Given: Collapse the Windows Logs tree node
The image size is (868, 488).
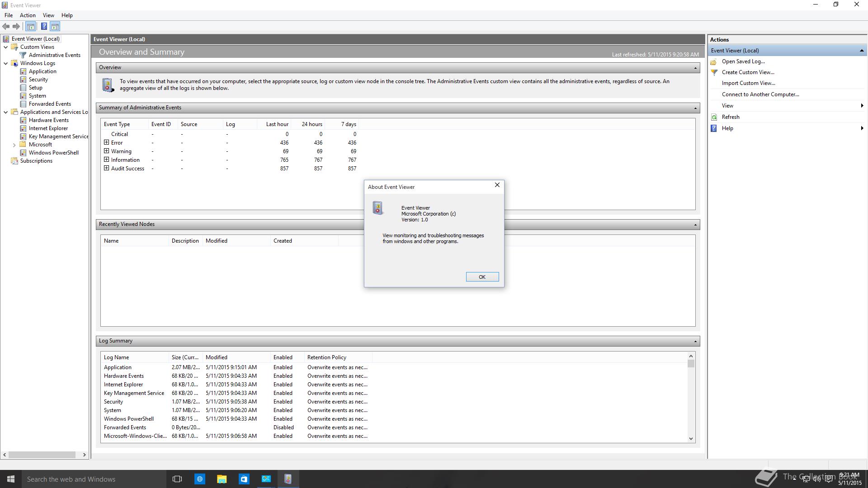Looking at the screenshot, I should click(x=5, y=63).
